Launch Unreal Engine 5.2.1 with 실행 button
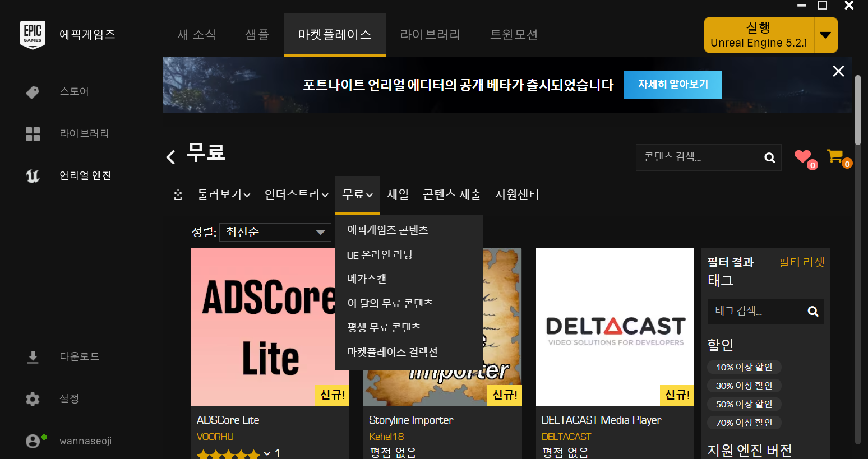Image resolution: width=868 pixels, height=459 pixels. point(759,35)
